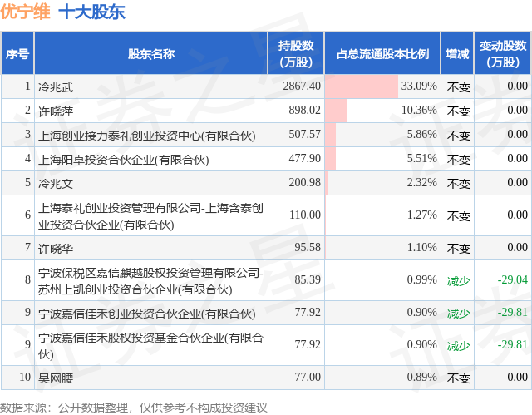Screen dimensions: 532x415
Task: Select the 增减 column header
Action: tap(457, 53)
